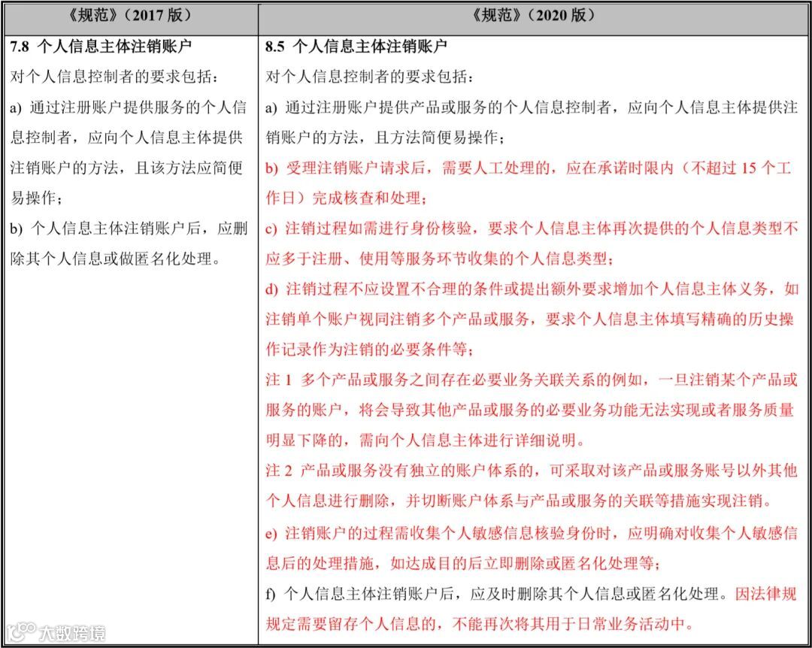Click red line 作日）完成核查和处理
Image resolution: width=812 pixels, height=648 pixels.
(347, 198)
